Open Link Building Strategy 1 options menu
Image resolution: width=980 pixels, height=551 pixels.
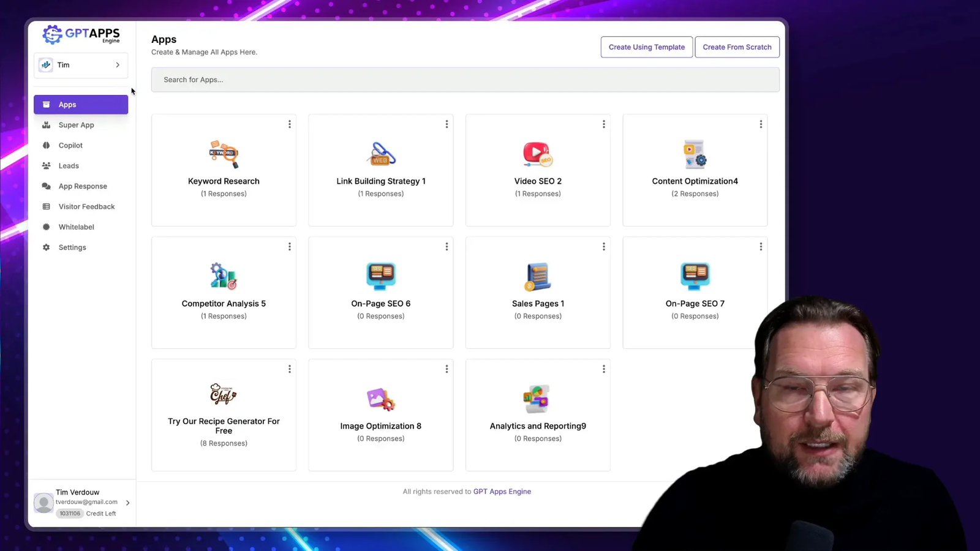(447, 124)
